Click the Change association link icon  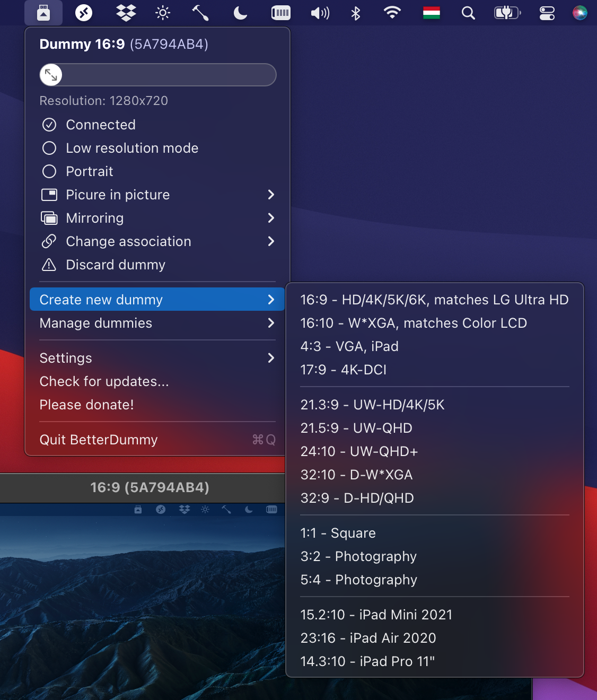click(x=49, y=241)
